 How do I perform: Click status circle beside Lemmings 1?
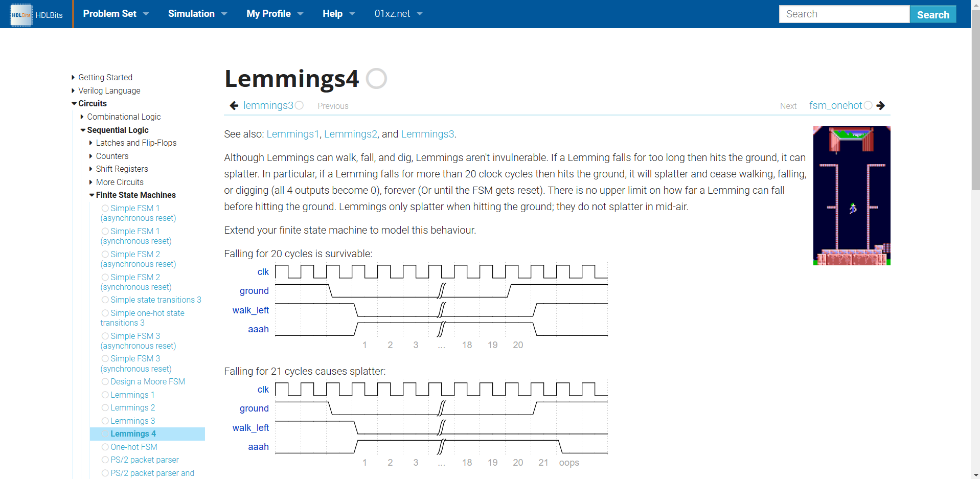(105, 395)
